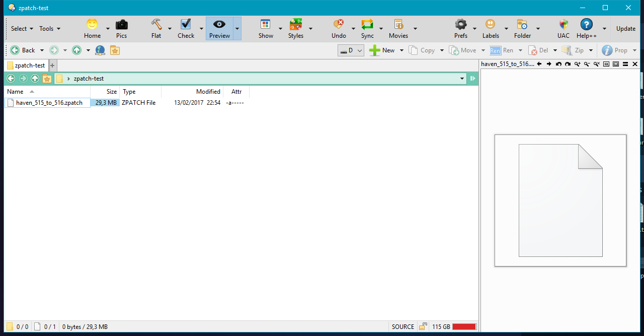The image size is (644, 336).
Task: Zoom in the preview pane
Action: (577, 64)
